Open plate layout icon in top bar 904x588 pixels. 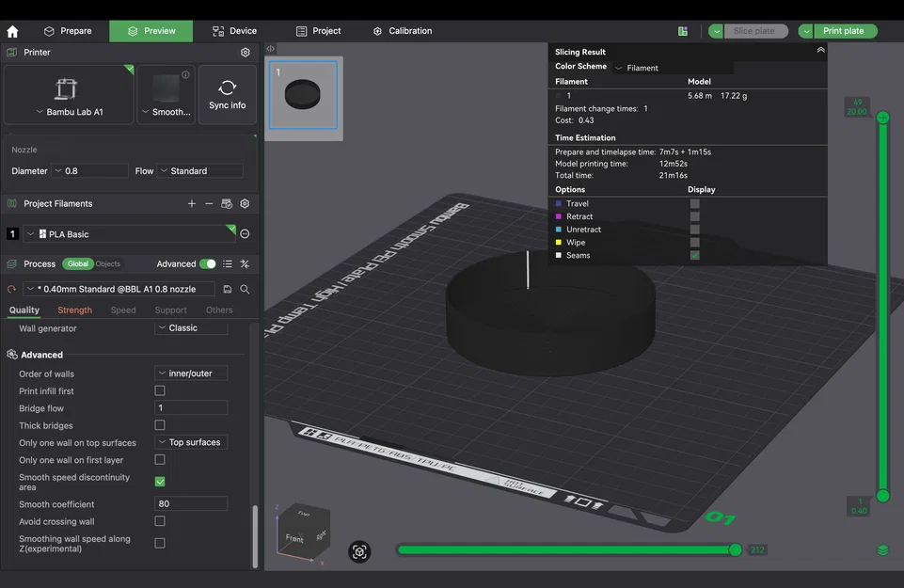(683, 31)
